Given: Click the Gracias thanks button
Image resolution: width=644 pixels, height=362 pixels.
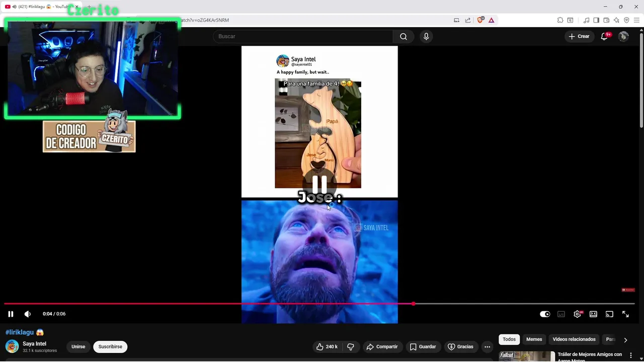Looking at the screenshot, I should [460, 346].
